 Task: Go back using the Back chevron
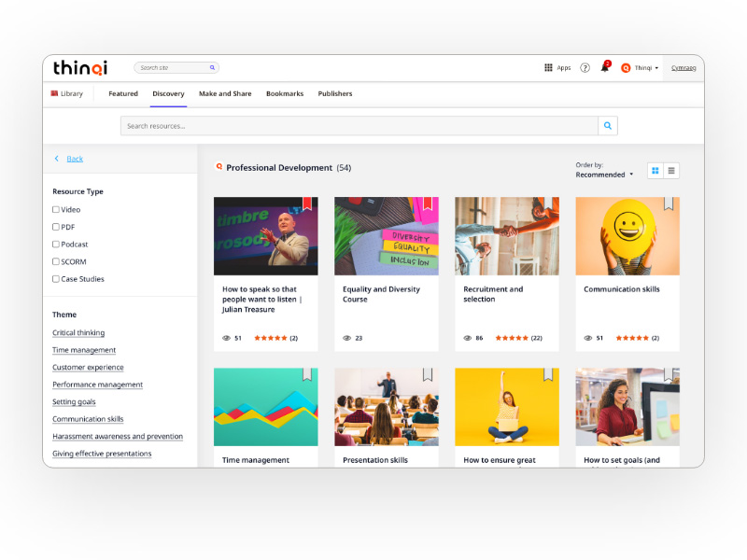click(57, 159)
